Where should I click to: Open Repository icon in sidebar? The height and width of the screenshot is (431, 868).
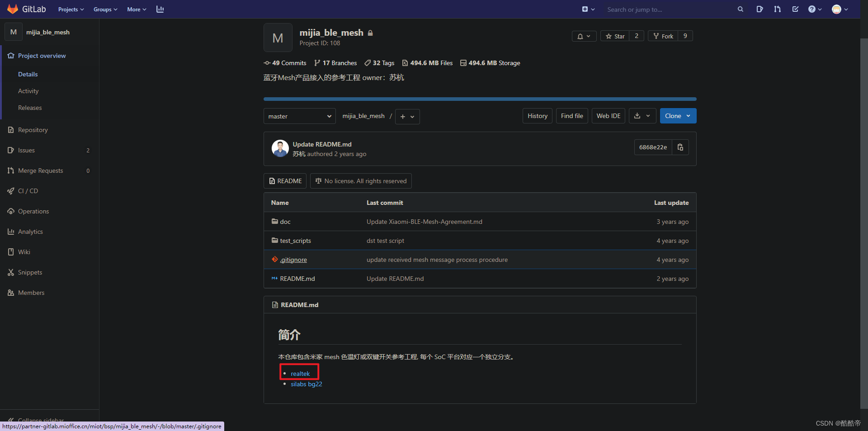(11, 130)
